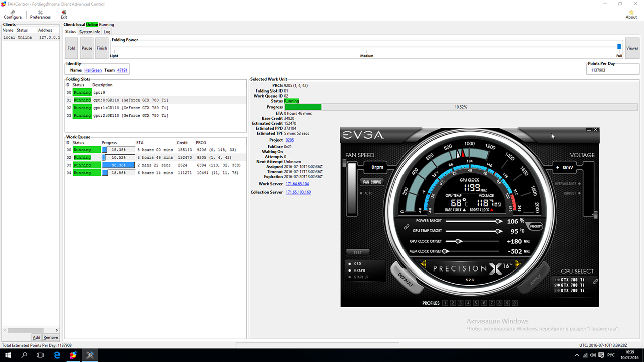This screenshot has width=644, height=362.
Task: Click the link icon beside Power Target
Action: click(407, 227)
